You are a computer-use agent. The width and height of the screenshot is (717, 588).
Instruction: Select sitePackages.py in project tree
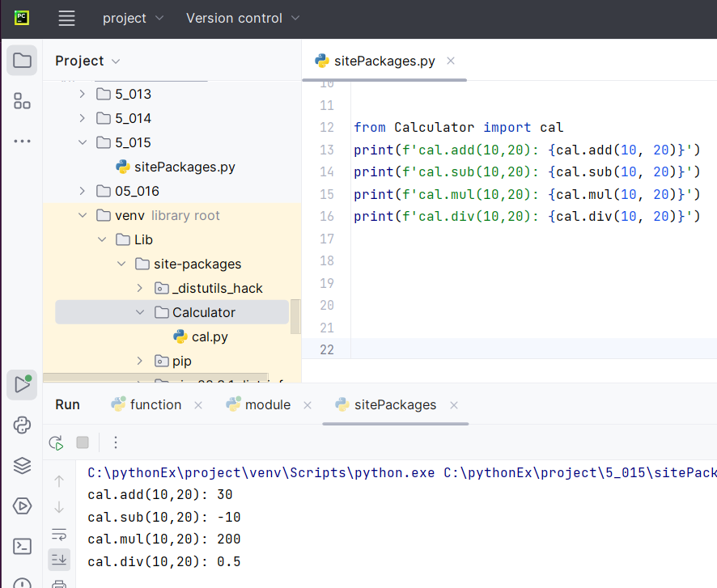tap(176, 167)
